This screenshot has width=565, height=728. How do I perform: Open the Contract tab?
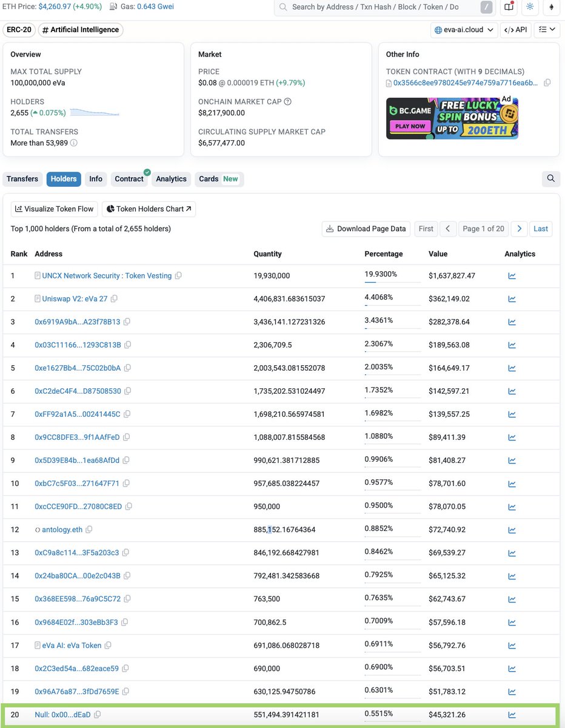point(129,179)
